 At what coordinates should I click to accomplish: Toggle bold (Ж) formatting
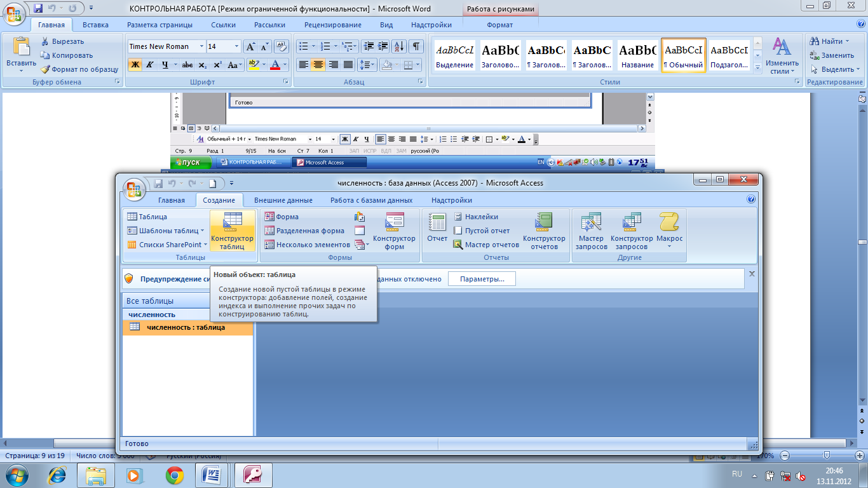[135, 65]
